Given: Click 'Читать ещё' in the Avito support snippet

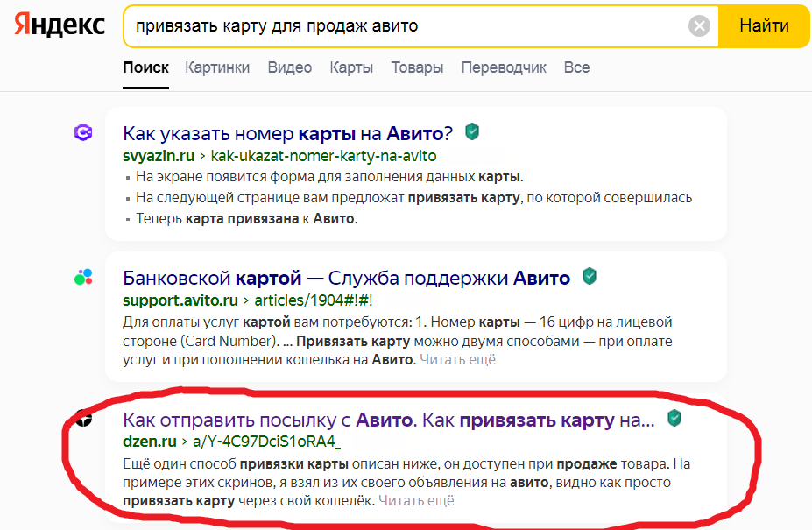Looking at the screenshot, I should point(457,359).
